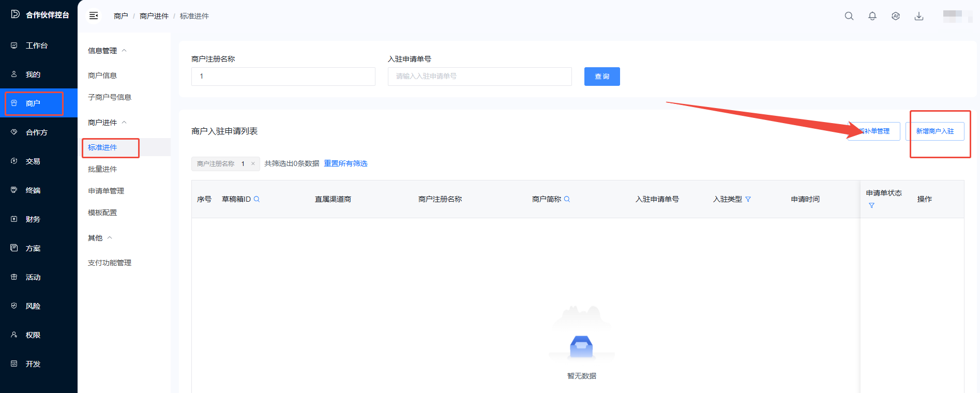
Task: Click the download icon in top bar
Action: [918, 16]
